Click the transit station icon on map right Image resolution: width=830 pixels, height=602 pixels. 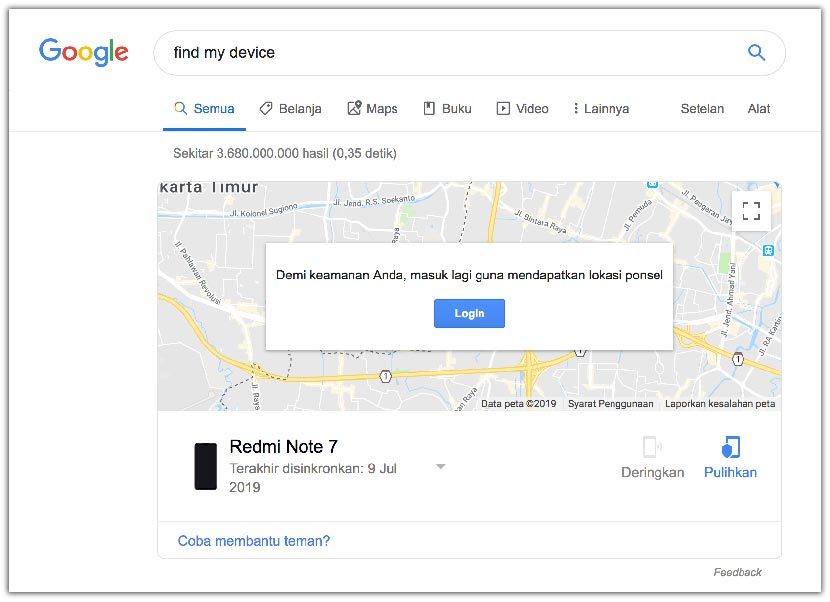768,250
